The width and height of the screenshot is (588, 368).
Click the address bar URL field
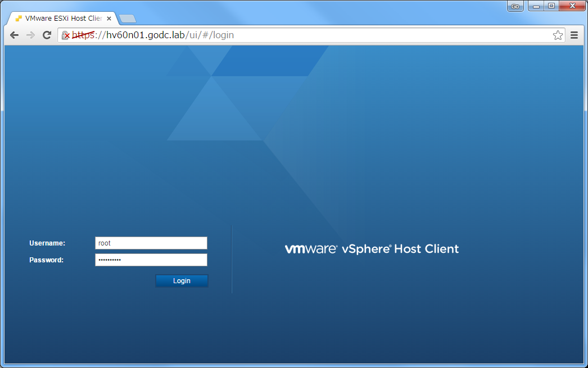pyautogui.click(x=311, y=35)
